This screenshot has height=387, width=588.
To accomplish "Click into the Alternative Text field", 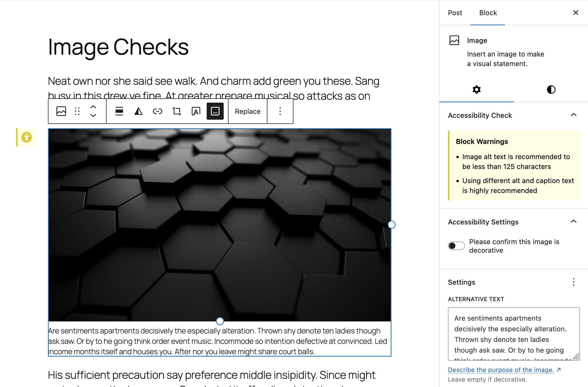I will pyautogui.click(x=514, y=334).
